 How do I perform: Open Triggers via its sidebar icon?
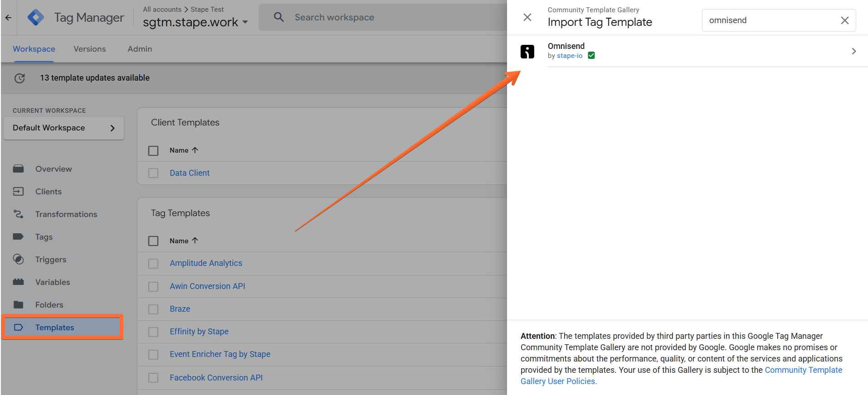tap(18, 260)
